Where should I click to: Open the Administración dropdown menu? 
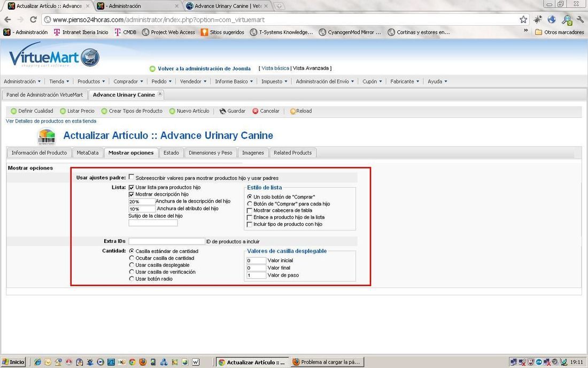point(22,81)
